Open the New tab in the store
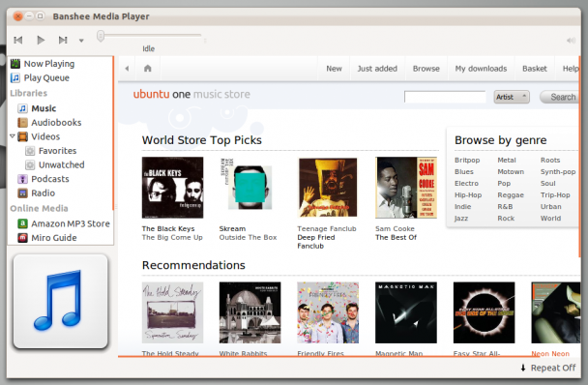This screenshot has width=588, height=385. (x=334, y=69)
